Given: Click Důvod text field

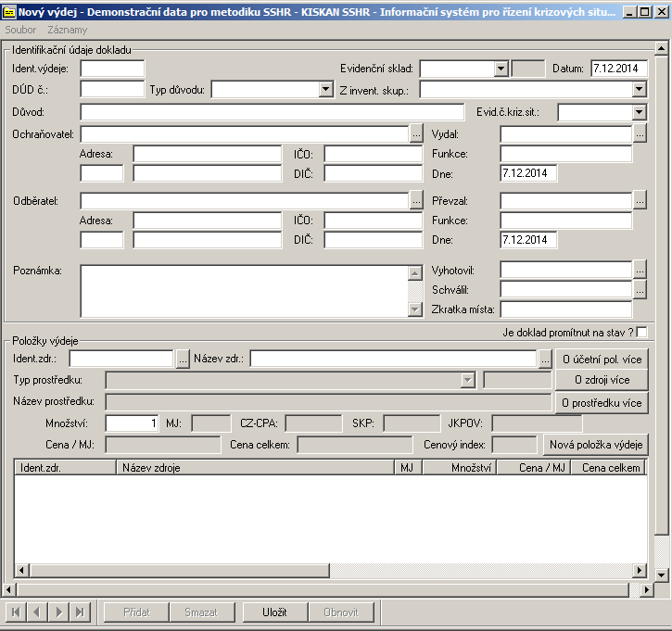Looking at the screenshot, I should tap(273, 112).
